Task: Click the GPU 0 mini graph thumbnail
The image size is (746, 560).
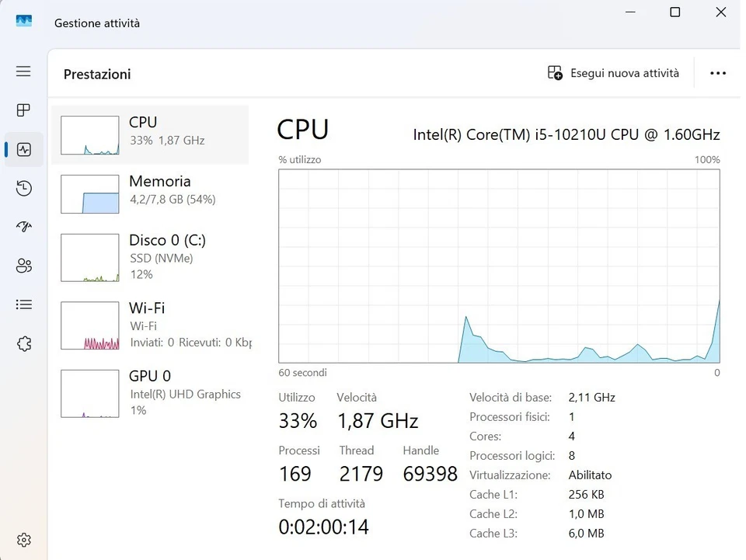Action: point(90,394)
